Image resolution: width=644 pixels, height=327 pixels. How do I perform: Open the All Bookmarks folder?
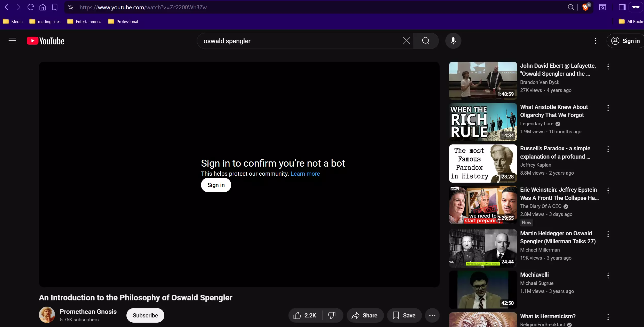pos(631,21)
